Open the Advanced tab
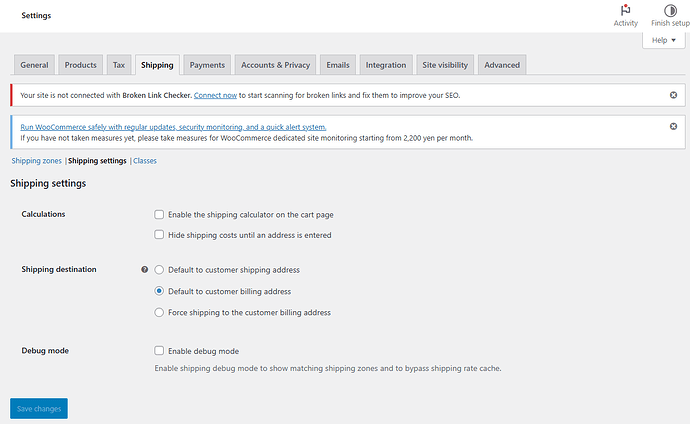Screen dimensions: 690x424 pos(502,65)
